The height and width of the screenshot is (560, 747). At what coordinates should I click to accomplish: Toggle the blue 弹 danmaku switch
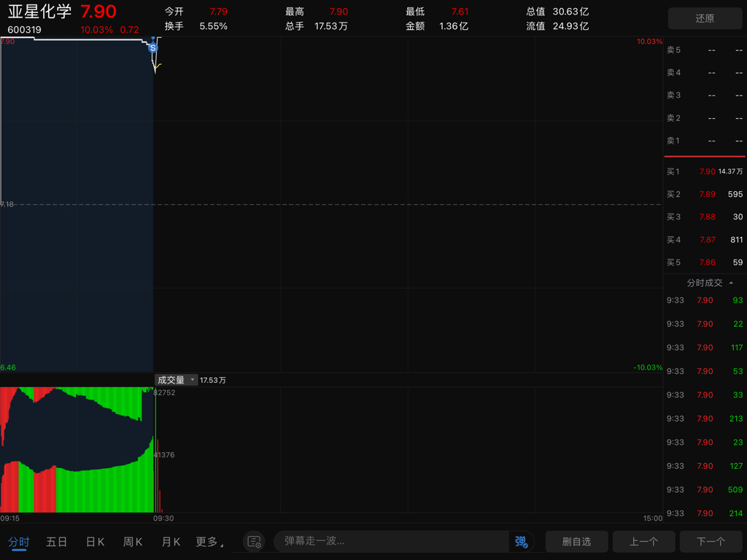pos(521,542)
